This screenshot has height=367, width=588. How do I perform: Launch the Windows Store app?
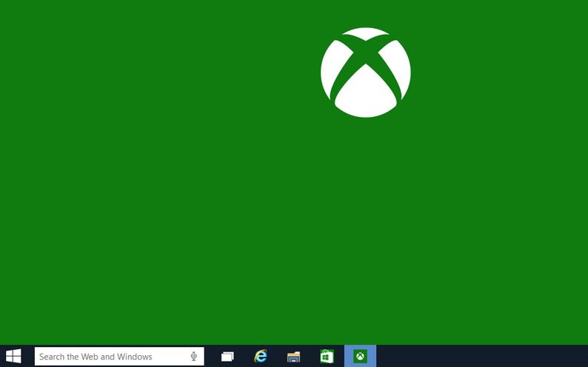point(327,357)
